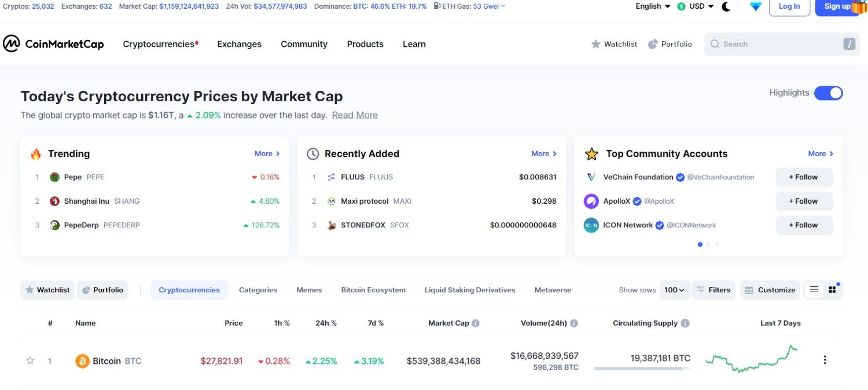Click in the Search field
868x390 pixels.
[782, 44]
